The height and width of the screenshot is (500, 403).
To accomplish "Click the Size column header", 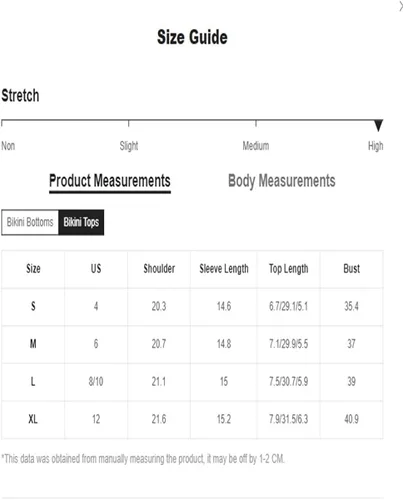I will pyautogui.click(x=33, y=269).
